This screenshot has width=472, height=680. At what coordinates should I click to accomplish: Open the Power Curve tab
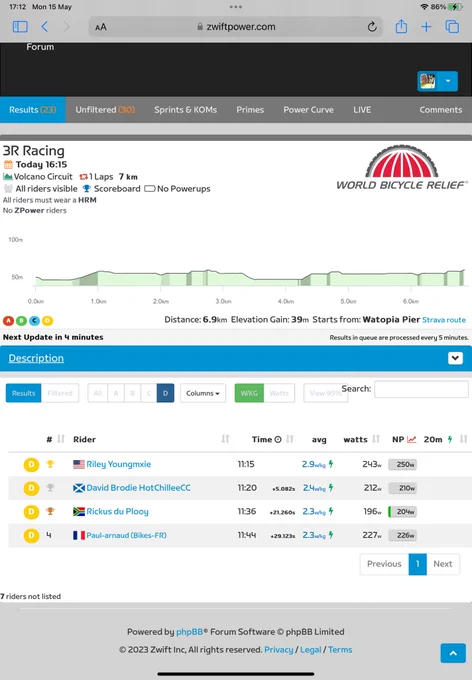[308, 110]
